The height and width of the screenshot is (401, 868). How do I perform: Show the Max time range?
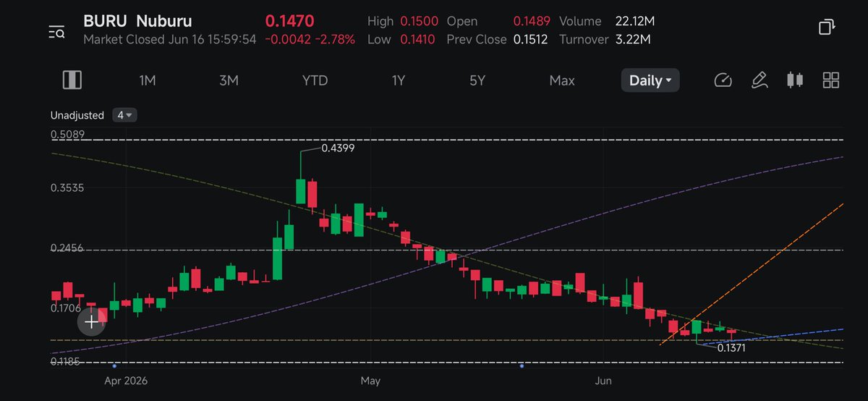pos(562,80)
